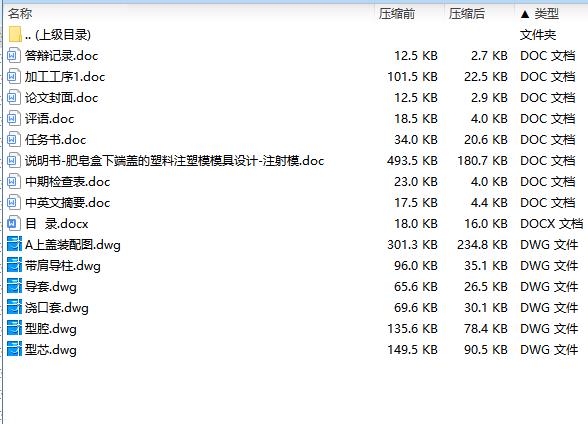Click the DOCX 文档 type label
The image size is (588, 424).
pyautogui.click(x=551, y=224)
